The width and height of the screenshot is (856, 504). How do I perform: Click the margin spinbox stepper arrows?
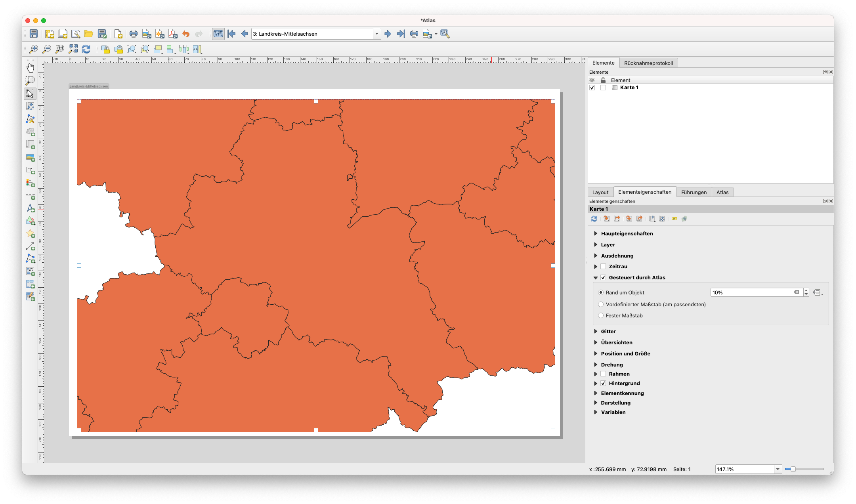806,292
